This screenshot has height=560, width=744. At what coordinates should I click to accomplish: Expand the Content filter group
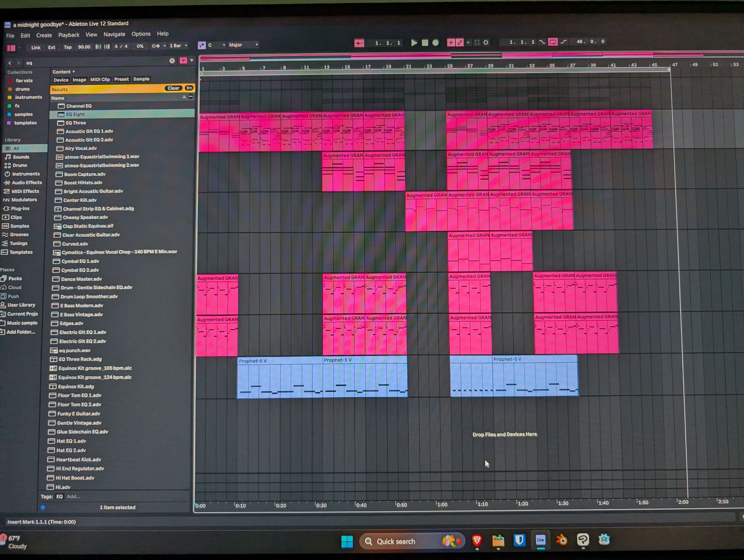pos(64,72)
